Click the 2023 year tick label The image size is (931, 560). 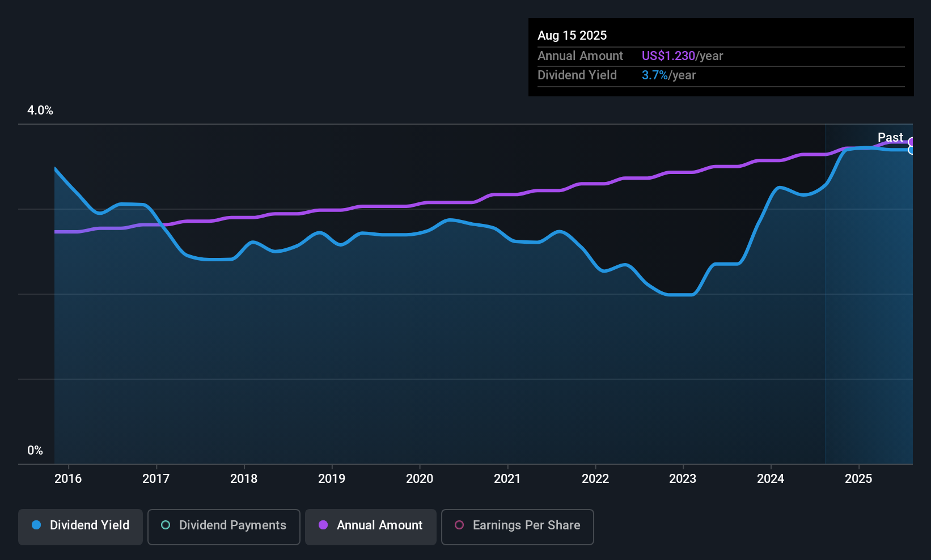[x=683, y=478]
